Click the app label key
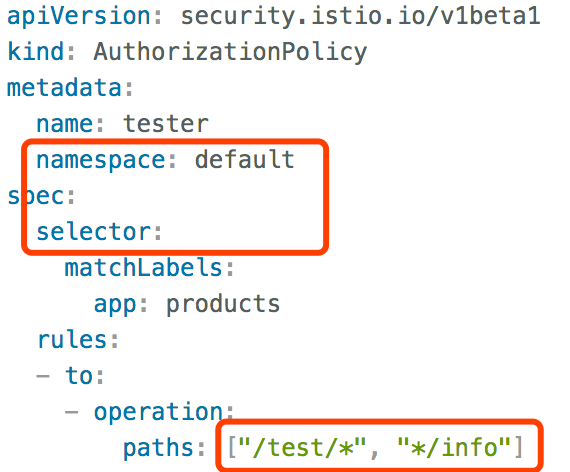This screenshot has width=570, height=472. tap(115, 304)
